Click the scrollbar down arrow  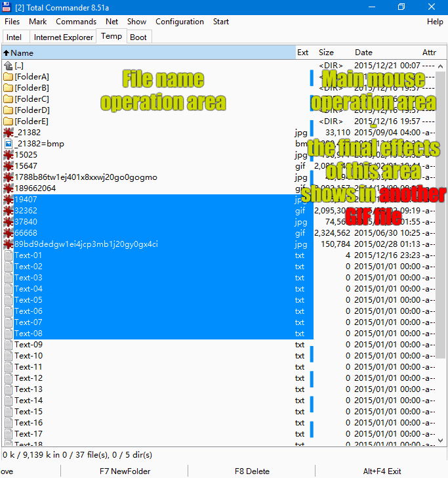click(x=440, y=440)
